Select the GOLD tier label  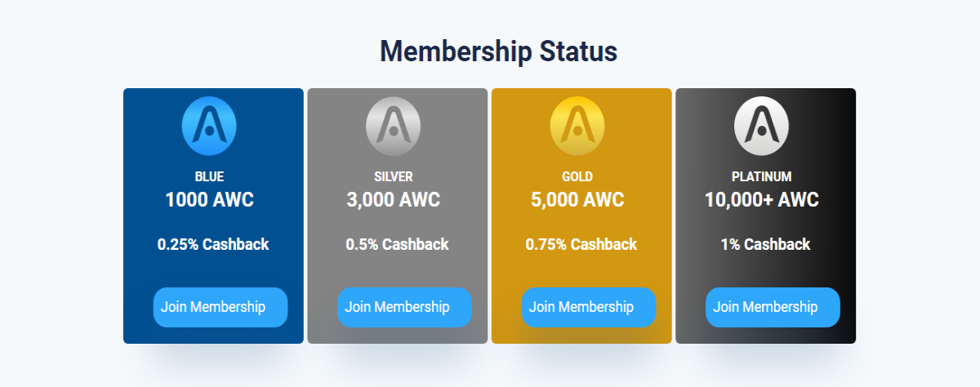(577, 176)
